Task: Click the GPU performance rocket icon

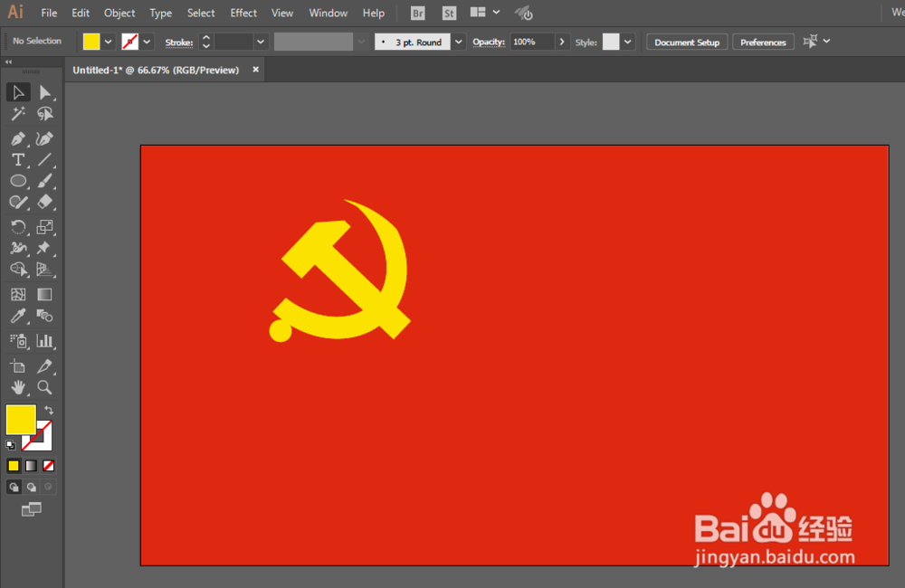Action: pos(523,13)
